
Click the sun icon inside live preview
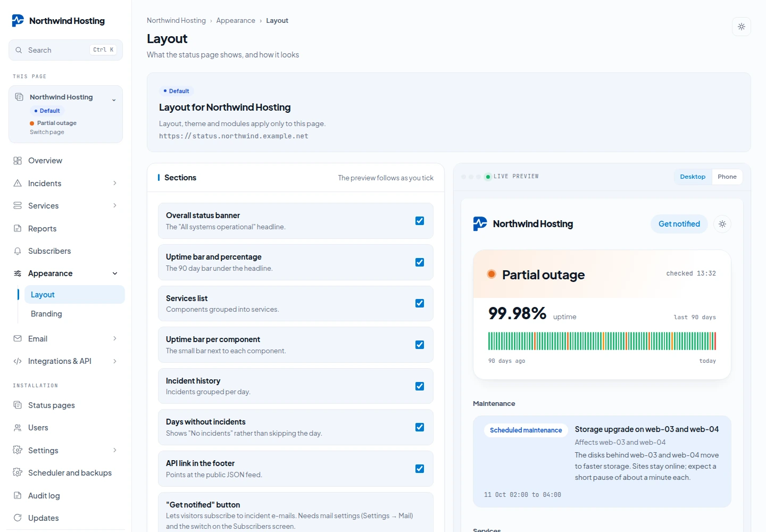[722, 224]
